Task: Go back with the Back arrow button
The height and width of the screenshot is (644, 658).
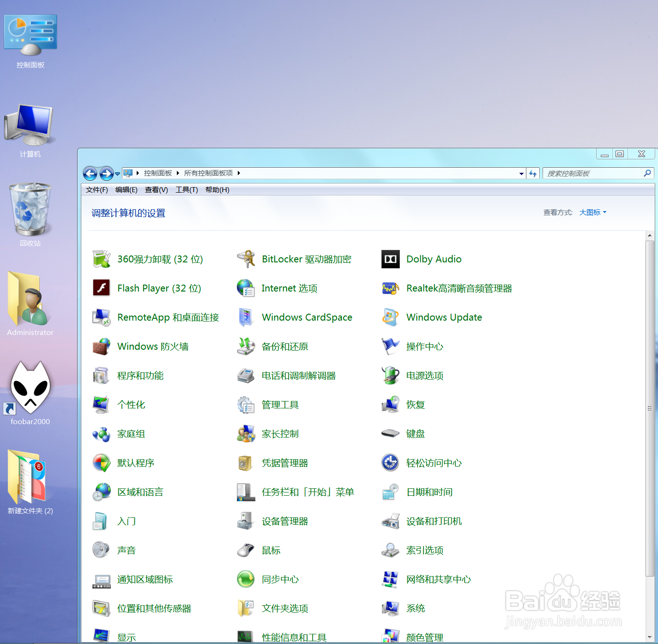Action: 90,174
